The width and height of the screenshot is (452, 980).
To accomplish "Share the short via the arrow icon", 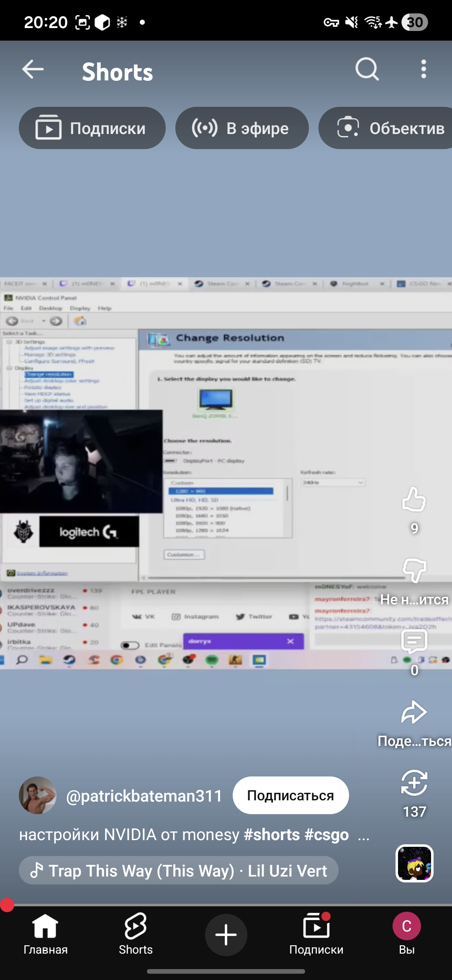I will pyautogui.click(x=414, y=712).
